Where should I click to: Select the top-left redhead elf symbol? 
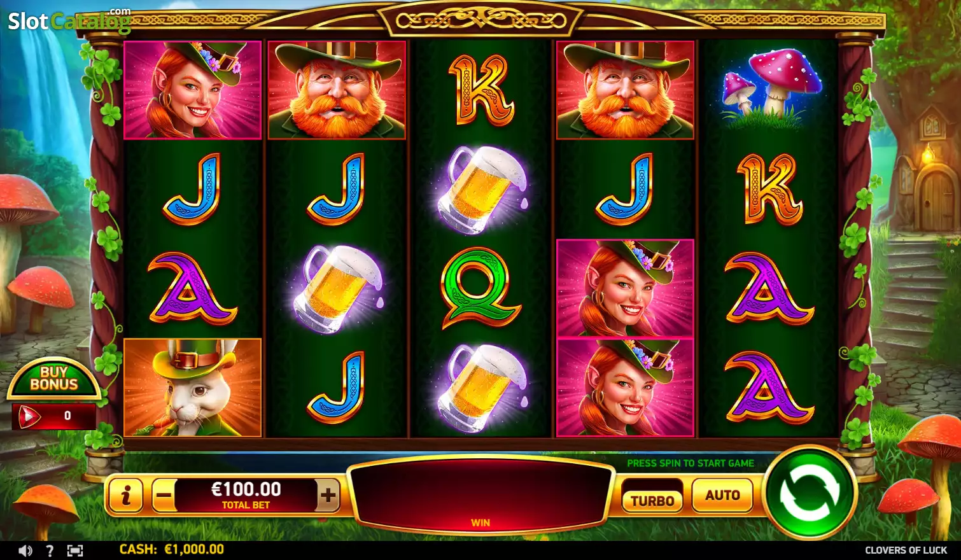[x=193, y=90]
